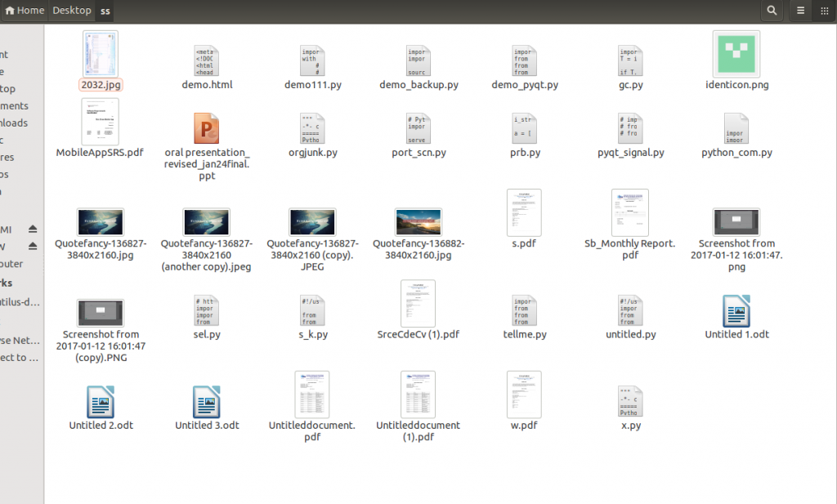Viewport: 837px width, 504px height.
Task: Select the Quotefancy-136882 image thumbnail
Action: click(418, 222)
